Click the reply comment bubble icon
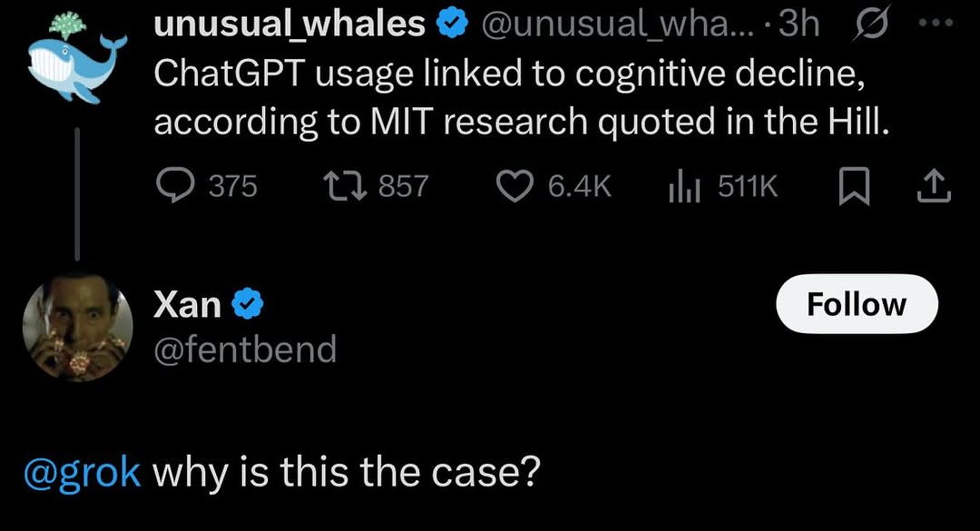This screenshot has width=980, height=531. coord(173,186)
